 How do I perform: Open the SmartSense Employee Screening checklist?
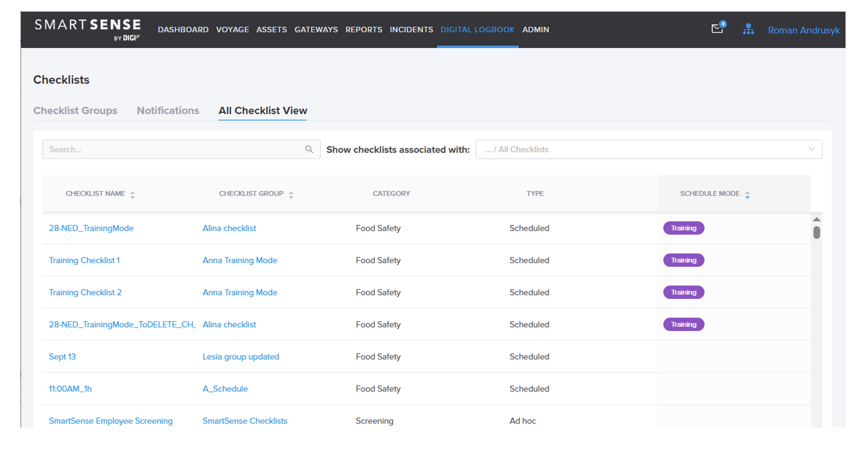point(110,421)
